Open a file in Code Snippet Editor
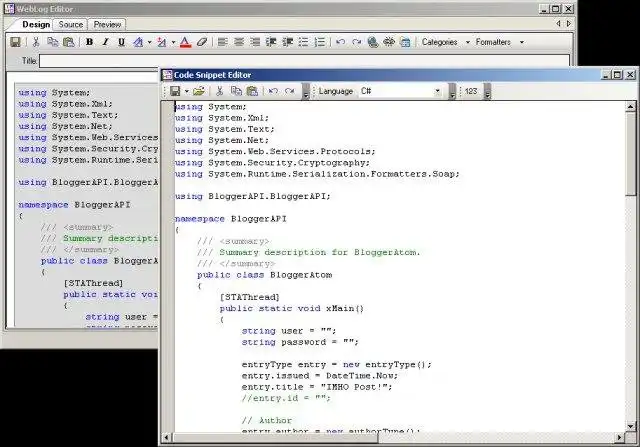The height and width of the screenshot is (447, 640). (199, 91)
